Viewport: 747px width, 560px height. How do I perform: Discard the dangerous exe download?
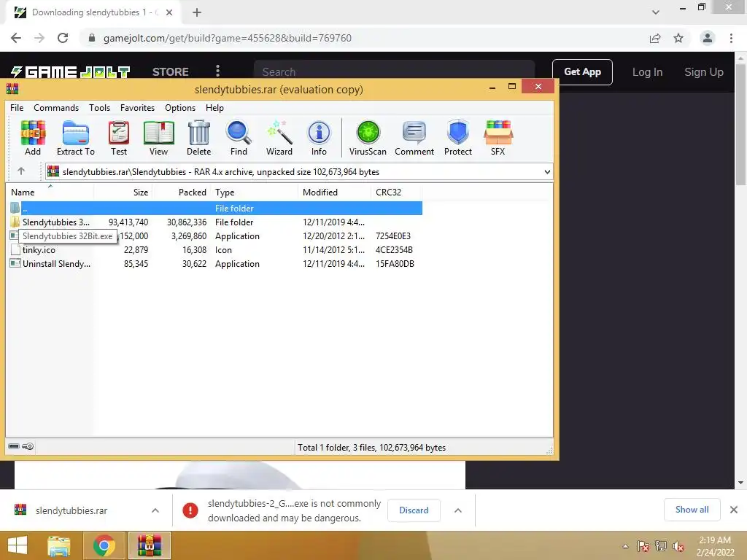click(414, 510)
